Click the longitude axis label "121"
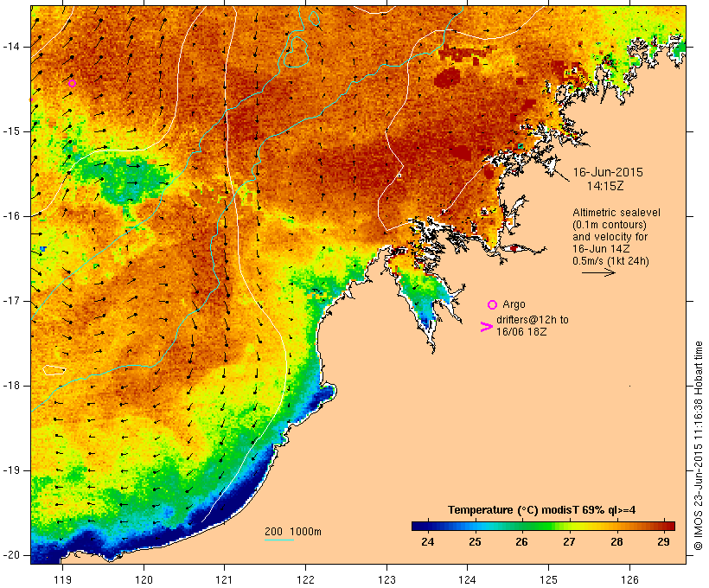Viewport: 709px width, 588px height. [224, 579]
